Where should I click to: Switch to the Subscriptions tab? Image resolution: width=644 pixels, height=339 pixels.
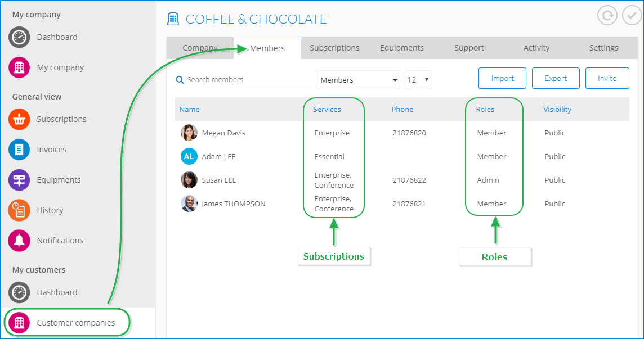pos(334,48)
